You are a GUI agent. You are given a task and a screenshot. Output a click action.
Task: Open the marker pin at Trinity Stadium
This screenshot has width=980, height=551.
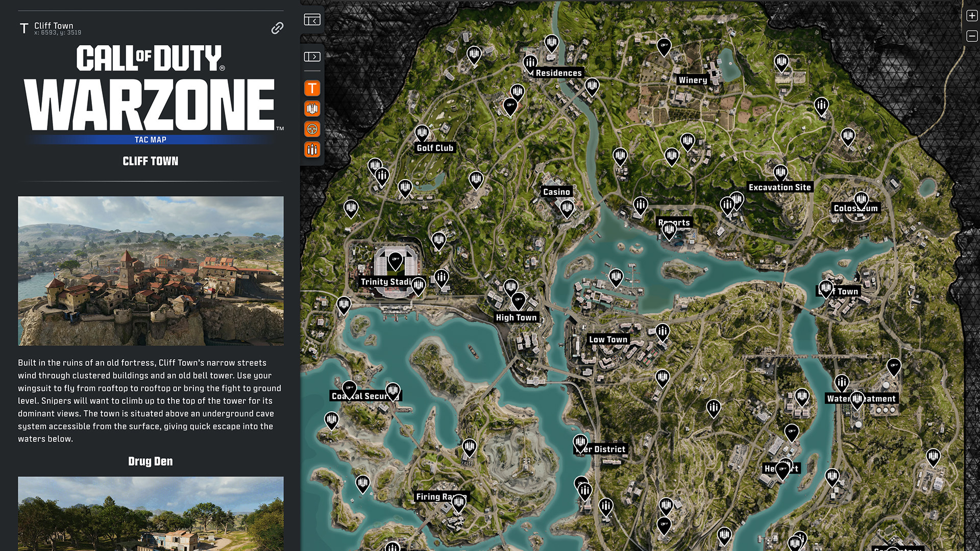click(395, 262)
